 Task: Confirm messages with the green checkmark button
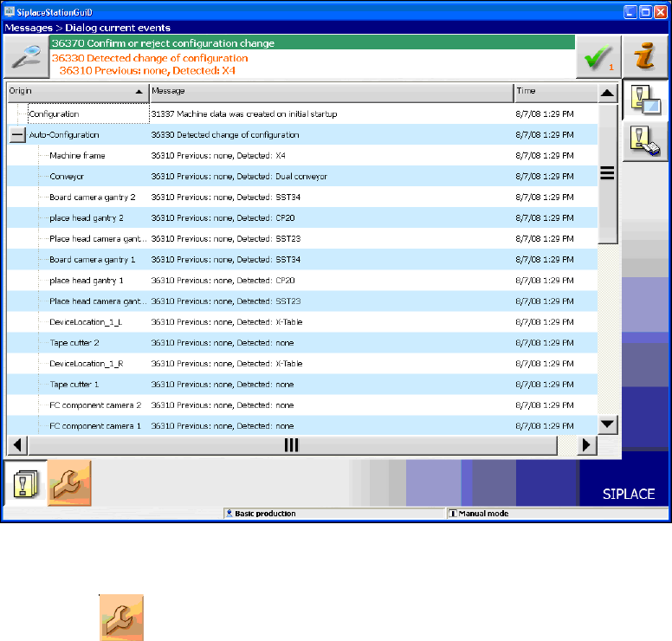pos(598,56)
